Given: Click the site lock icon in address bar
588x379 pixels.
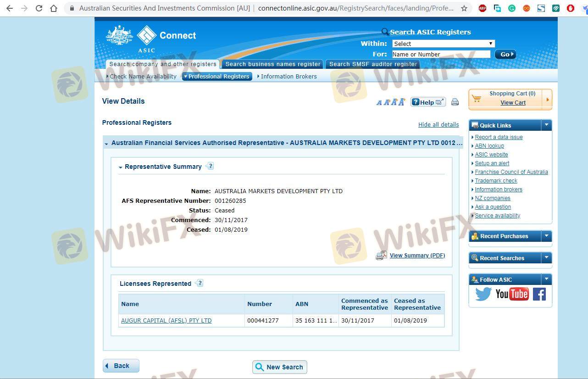Looking at the screenshot, I should coord(72,8).
